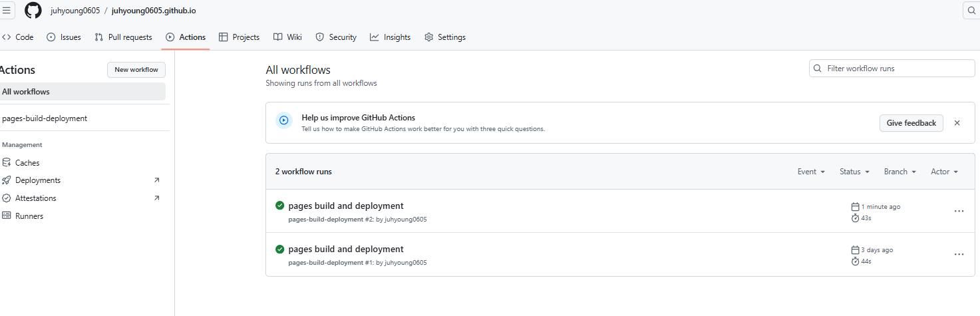This screenshot has width=980, height=316.
Task: Click the '1 minute ago' timestamp
Action: (x=881, y=207)
